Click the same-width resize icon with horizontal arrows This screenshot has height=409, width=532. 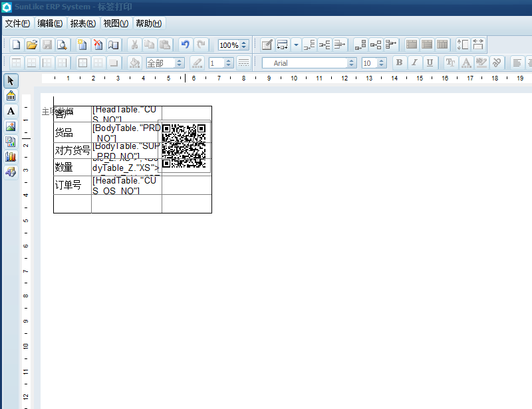tap(477, 45)
